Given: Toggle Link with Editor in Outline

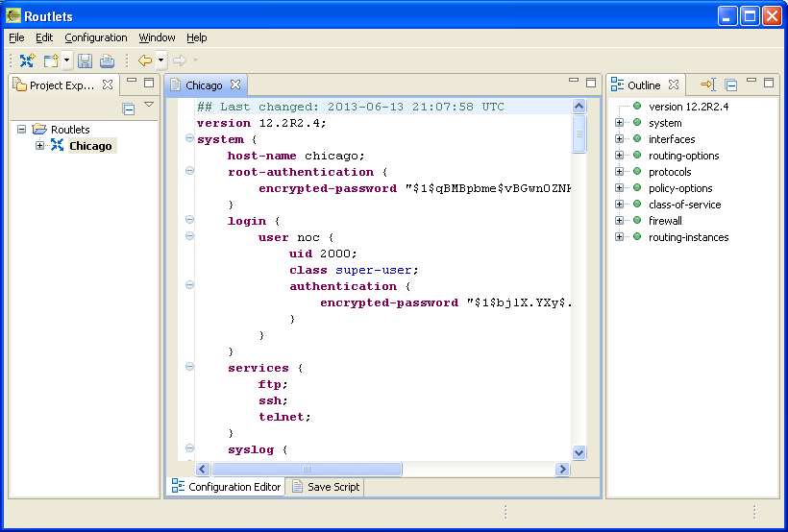Looking at the screenshot, I should (x=708, y=85).
